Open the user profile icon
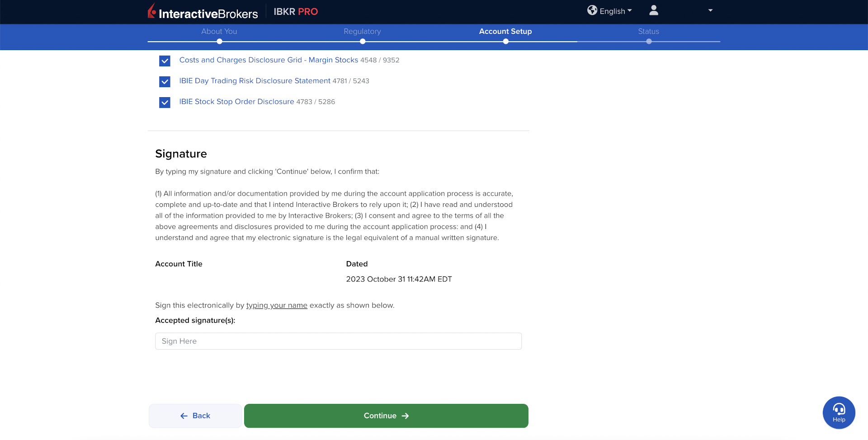The image size is (868, 440). tap(653, 10)
